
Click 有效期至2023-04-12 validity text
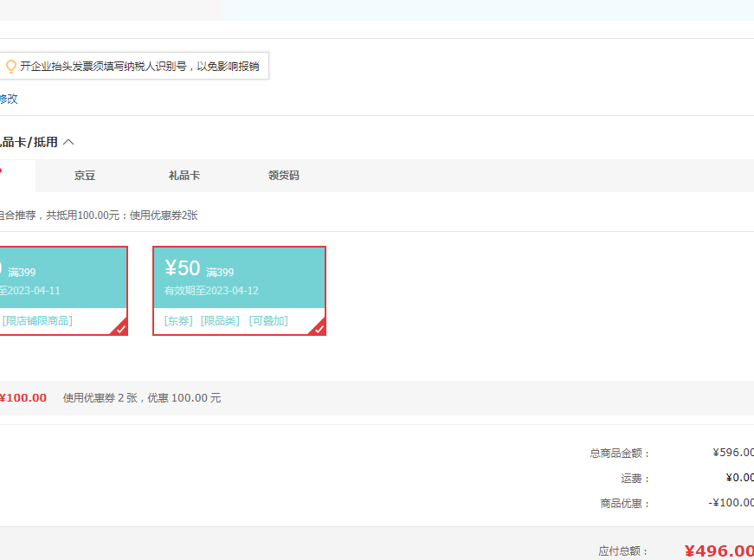pos(211,290)
